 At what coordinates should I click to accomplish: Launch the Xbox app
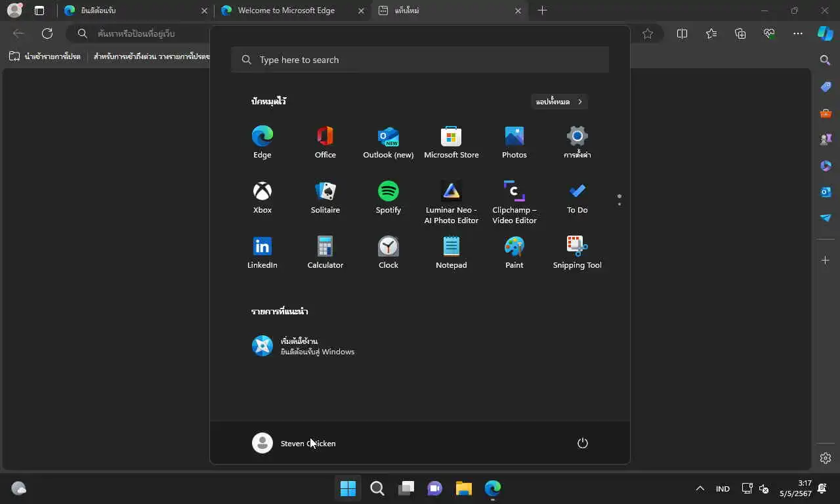coord(262,198)
